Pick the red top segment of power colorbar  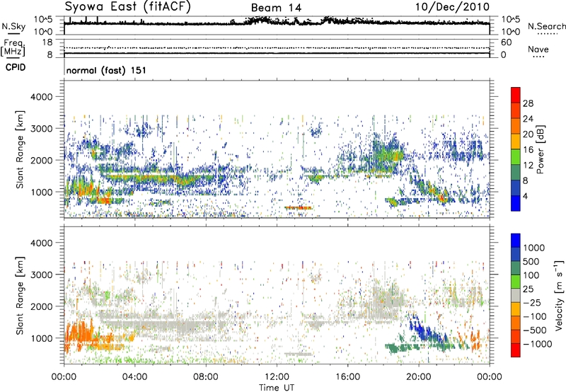coord(516,96)
